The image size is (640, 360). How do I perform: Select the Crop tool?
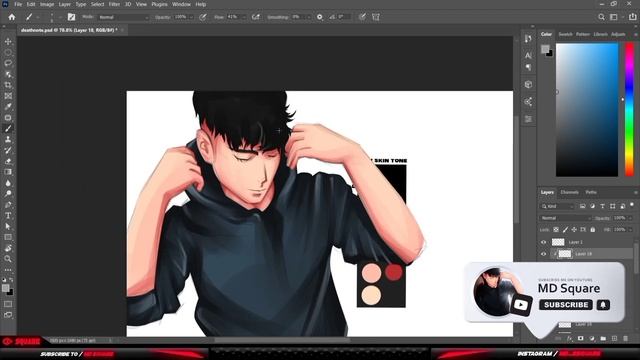[x=8, y=85]
